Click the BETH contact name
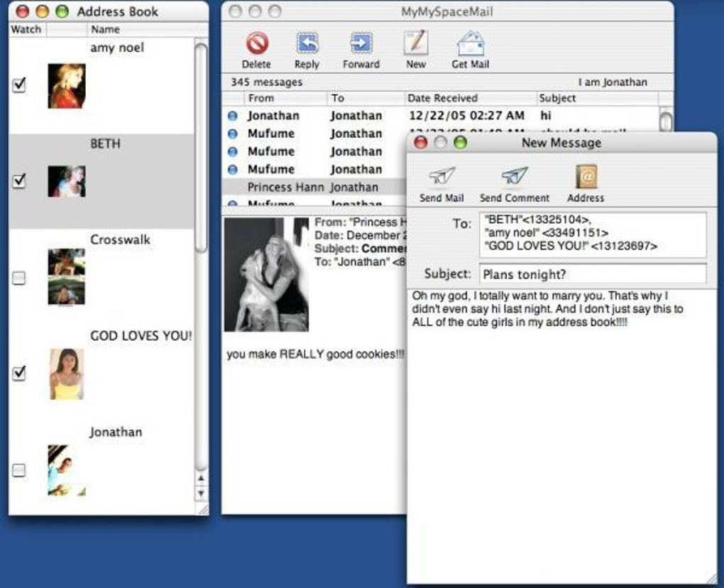Image resolution: width=724 pixels, height=588 pixels. [105, 143]
